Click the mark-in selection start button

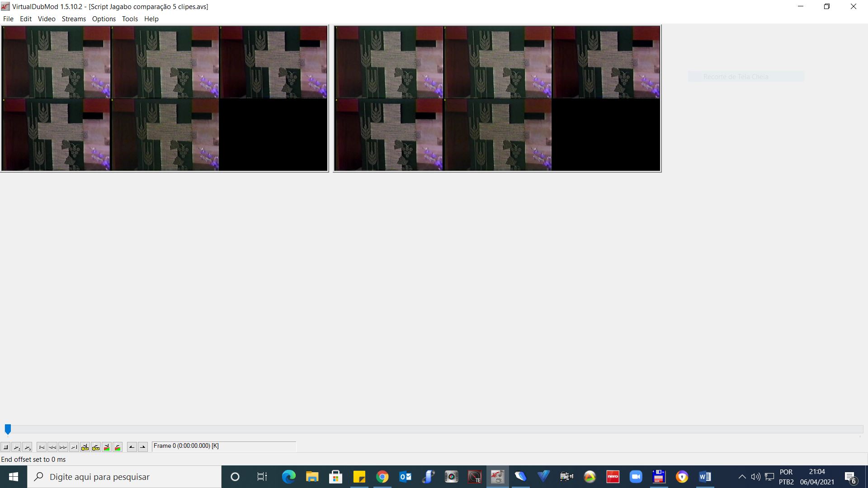click(132, 447)
